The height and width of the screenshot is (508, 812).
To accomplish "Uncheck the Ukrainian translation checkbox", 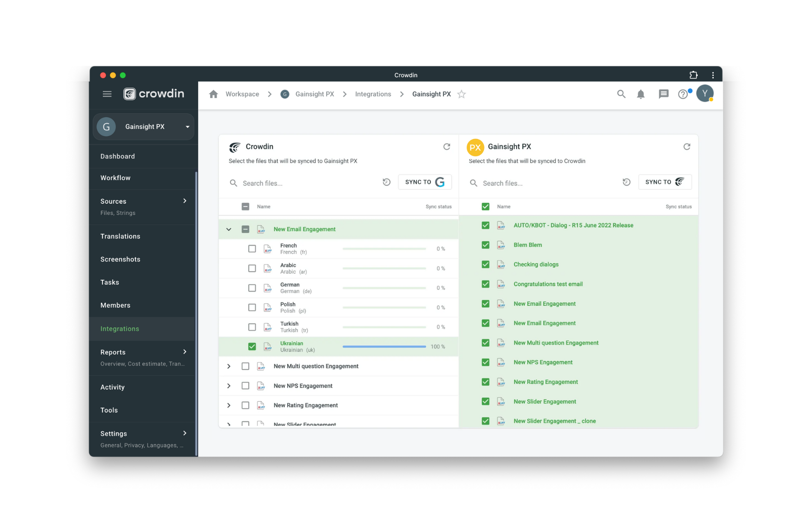I will [x=252, y=346].
